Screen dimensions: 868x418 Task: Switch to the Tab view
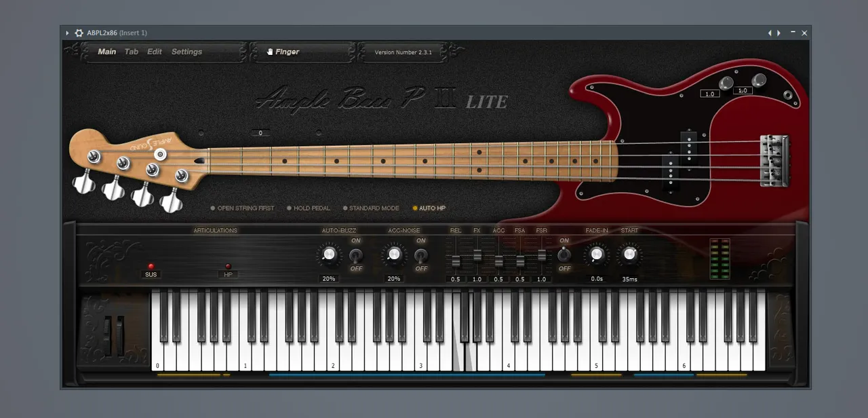click(x=131, y=52)
